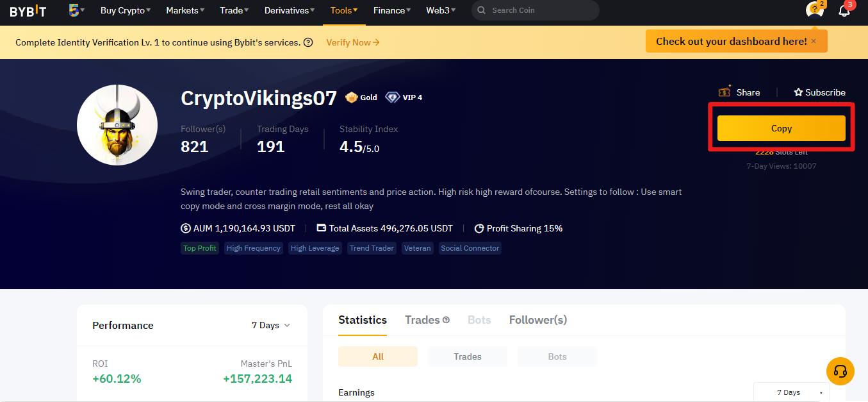Expand the Tools menu

point(344,10)
